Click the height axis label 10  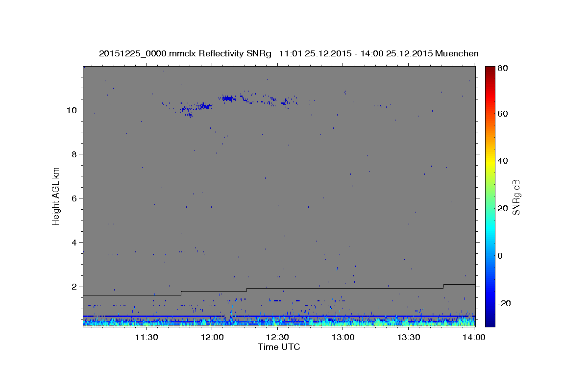pos(73,110)
